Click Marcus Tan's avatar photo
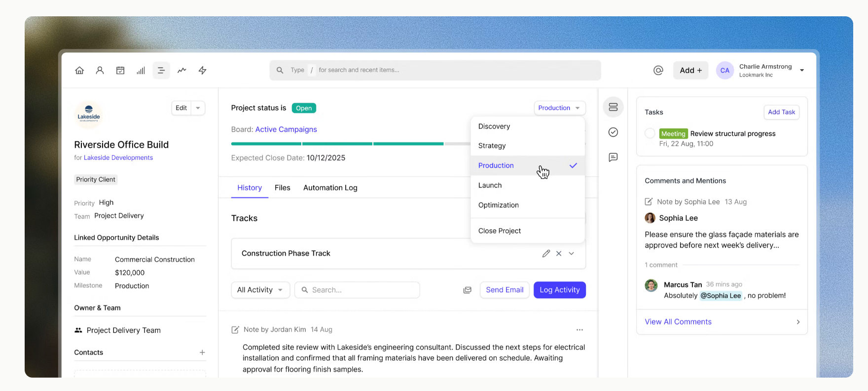Viewport: 868px width, 391px height. coord(651,285)
